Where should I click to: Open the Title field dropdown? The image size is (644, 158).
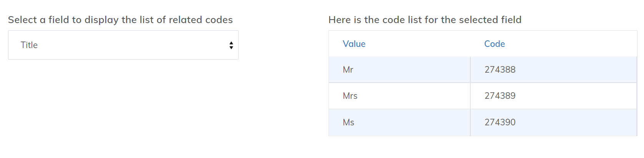(123, 45)
